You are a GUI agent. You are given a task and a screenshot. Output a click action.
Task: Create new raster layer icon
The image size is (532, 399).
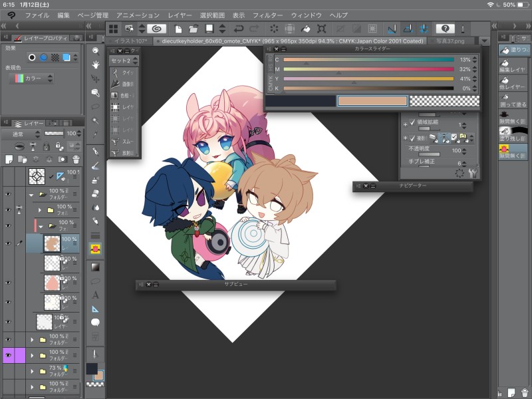(9, 159)
